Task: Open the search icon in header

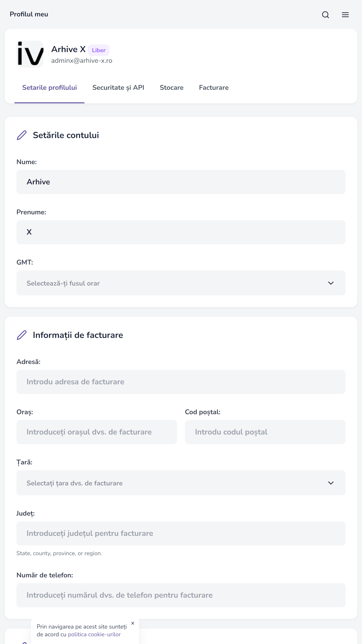Action: (325, 15)
